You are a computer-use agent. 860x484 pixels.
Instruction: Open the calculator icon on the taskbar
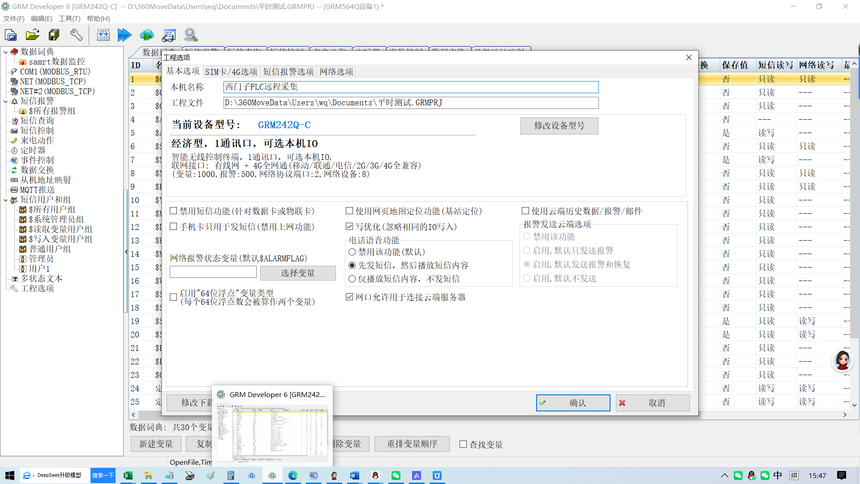231,476
